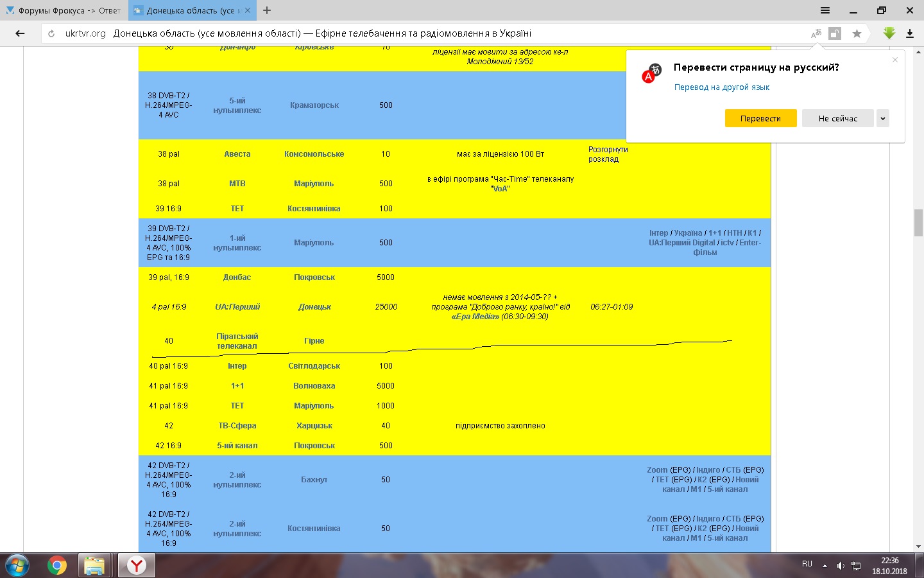The image size is (924, 578).
Task: Close the Донецька область tab
Action: 248,10
